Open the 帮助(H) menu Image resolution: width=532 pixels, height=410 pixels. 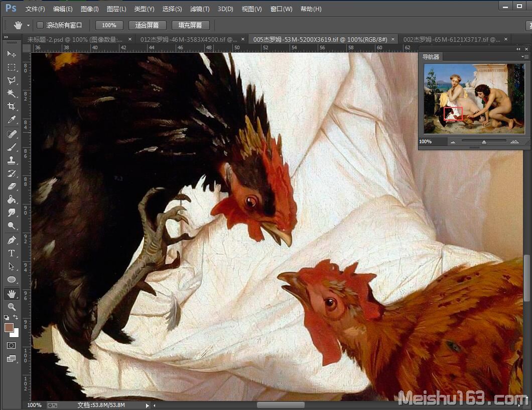tap(311, 9)
